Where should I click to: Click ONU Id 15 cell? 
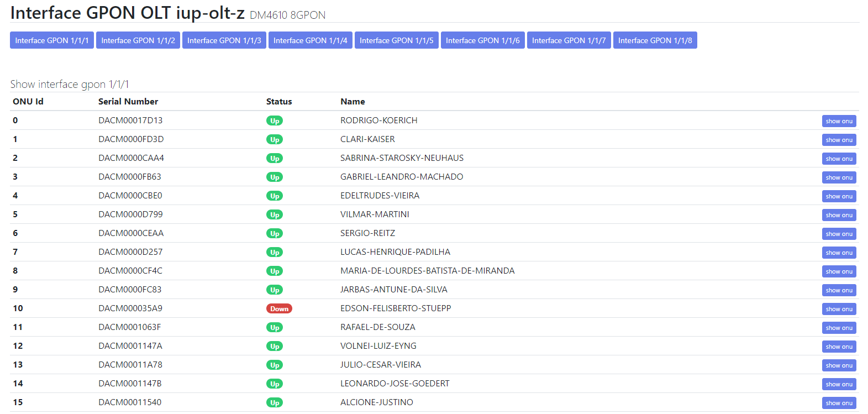pyautogui.click(x=18, y=402)
